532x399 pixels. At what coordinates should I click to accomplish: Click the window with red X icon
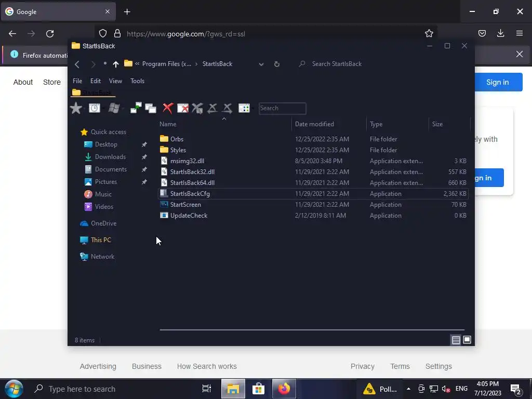pyautogui.click(x=183, y=108)
